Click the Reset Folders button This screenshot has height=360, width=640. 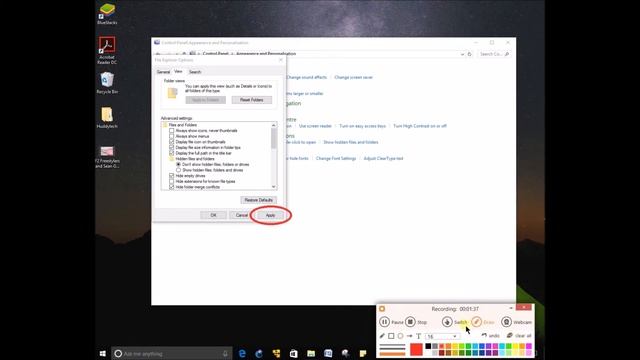[x=251, y=100]
